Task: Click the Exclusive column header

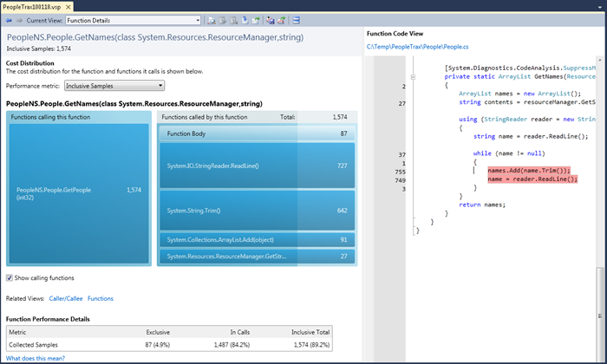Action: coord(158,332)
